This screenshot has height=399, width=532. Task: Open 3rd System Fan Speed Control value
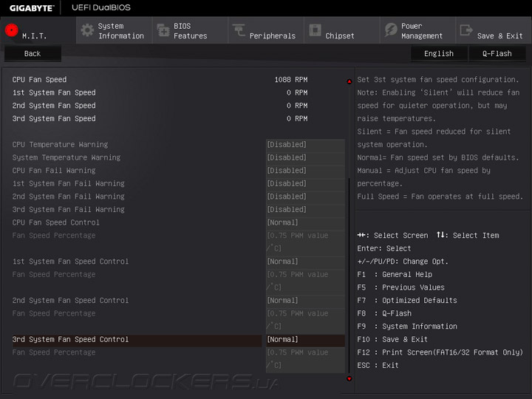point(305,340)
